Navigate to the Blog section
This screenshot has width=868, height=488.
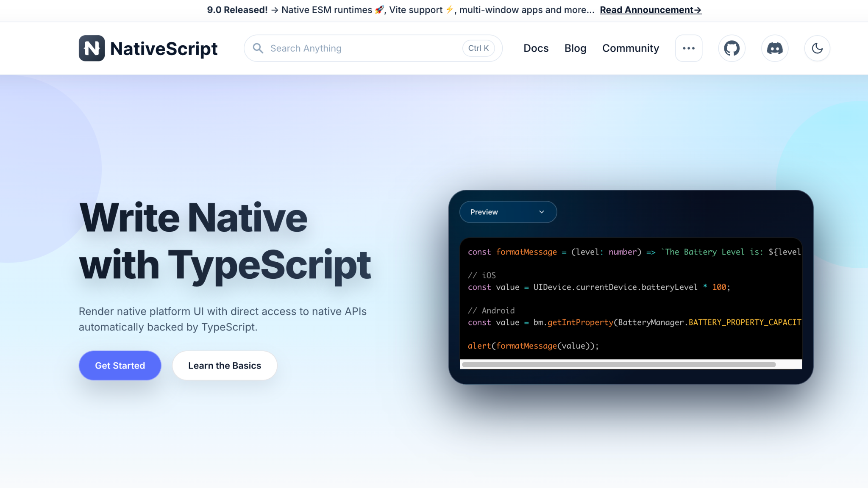tap(575, 48)
